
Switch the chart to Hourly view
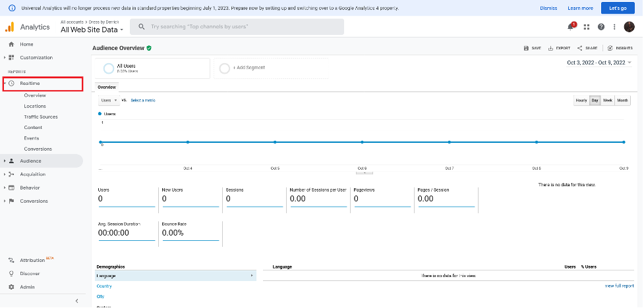(581, 101)
